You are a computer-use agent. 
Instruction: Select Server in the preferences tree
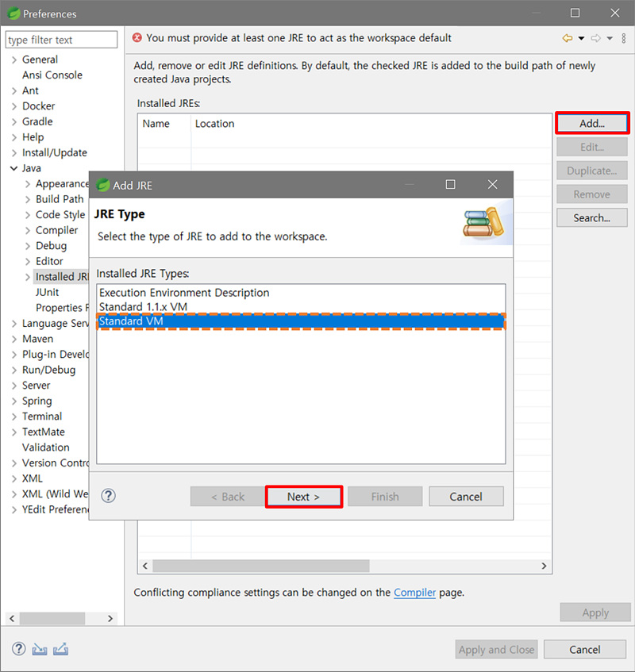36,386
